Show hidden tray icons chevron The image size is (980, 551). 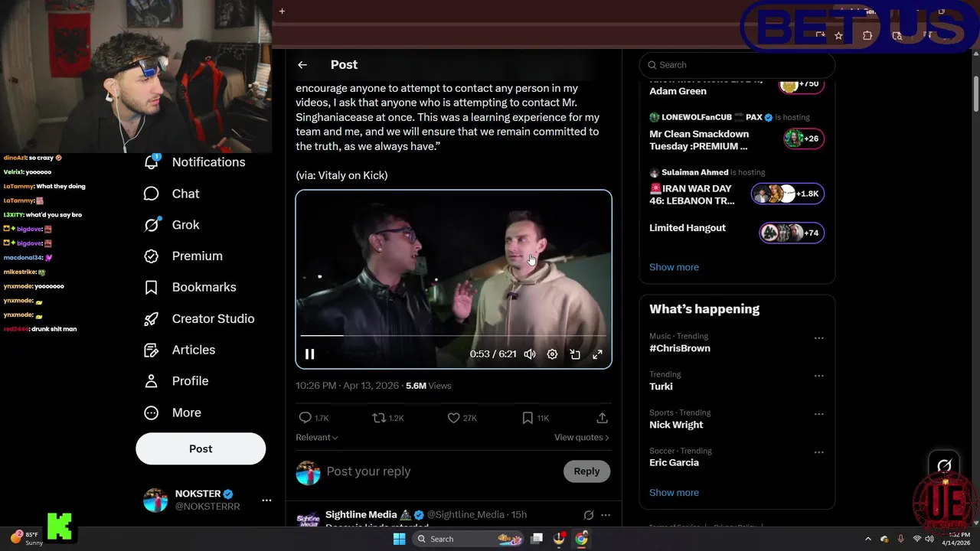(867, 539)
